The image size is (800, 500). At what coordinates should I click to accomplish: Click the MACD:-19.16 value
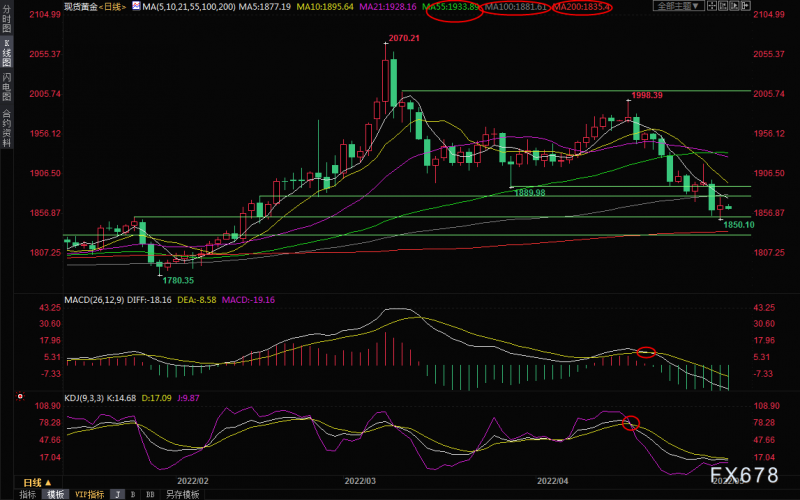coord(248,299)
